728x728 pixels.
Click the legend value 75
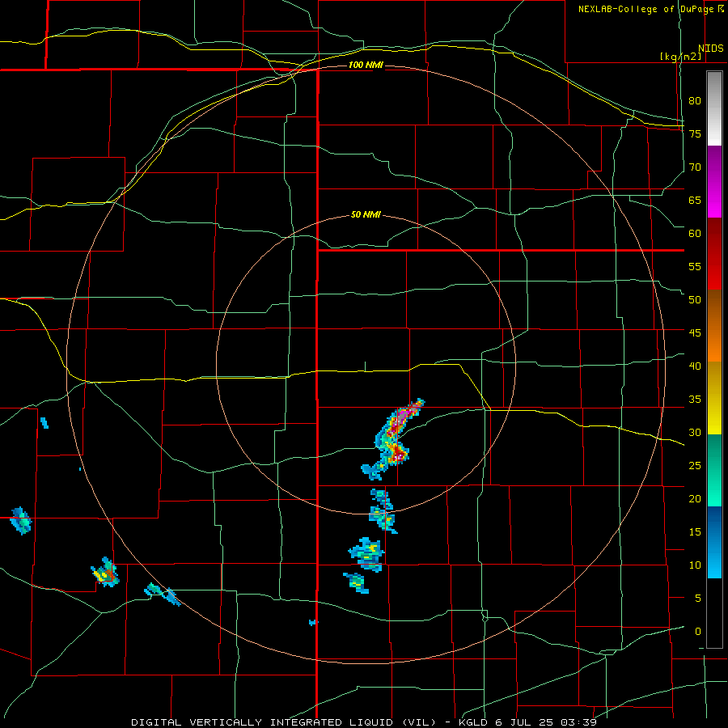point(695,134)
